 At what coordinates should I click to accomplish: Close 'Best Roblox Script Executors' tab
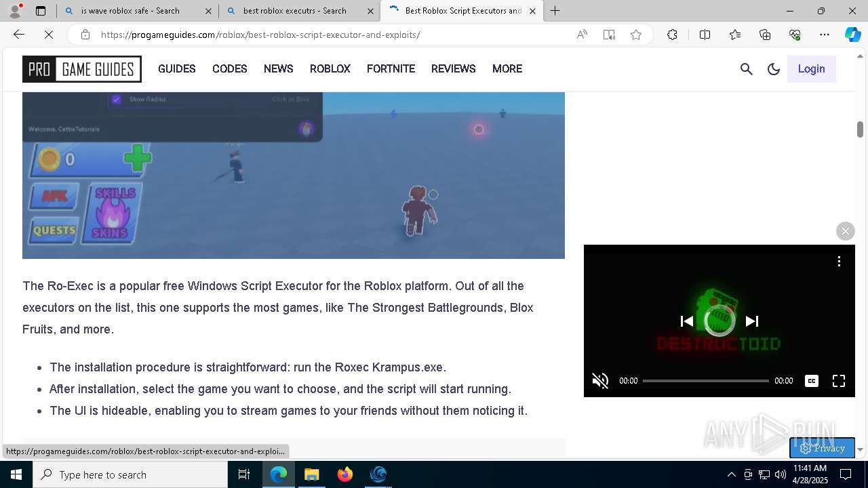(532, 11)
